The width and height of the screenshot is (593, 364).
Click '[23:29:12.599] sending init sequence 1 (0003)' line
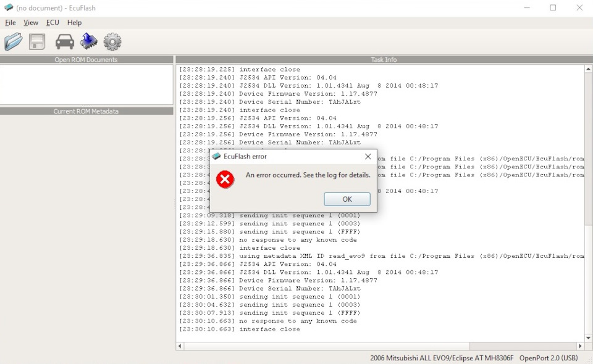(270, 223)
